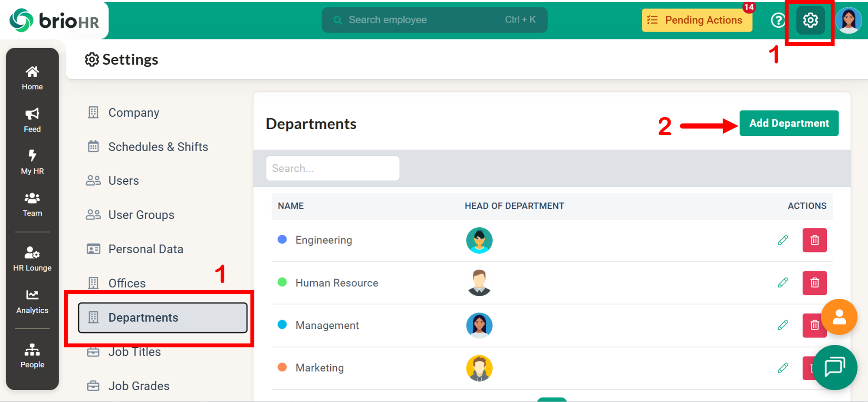Viewport: 868px width, 402px height.
Task: Delete the Human Resource department
Action: (x=814, y=283)
